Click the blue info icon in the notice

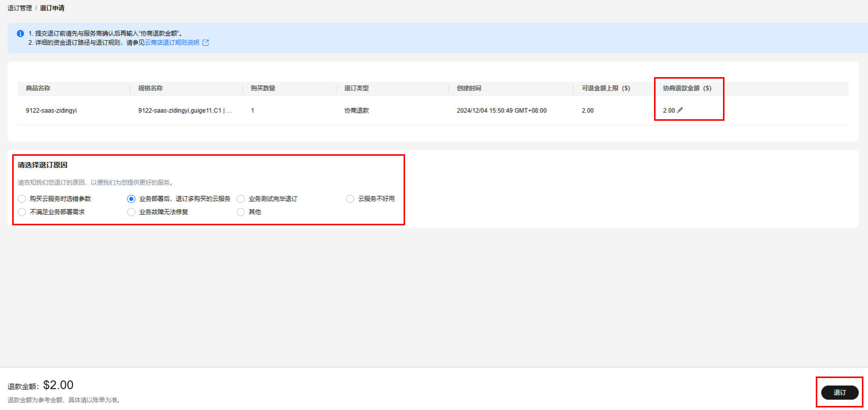coord(20,33)
